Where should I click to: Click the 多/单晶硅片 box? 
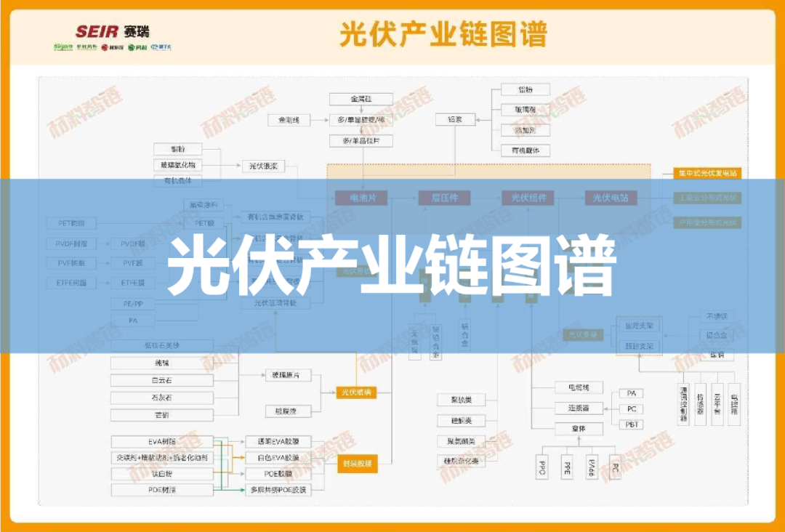(x=361, y=141)
